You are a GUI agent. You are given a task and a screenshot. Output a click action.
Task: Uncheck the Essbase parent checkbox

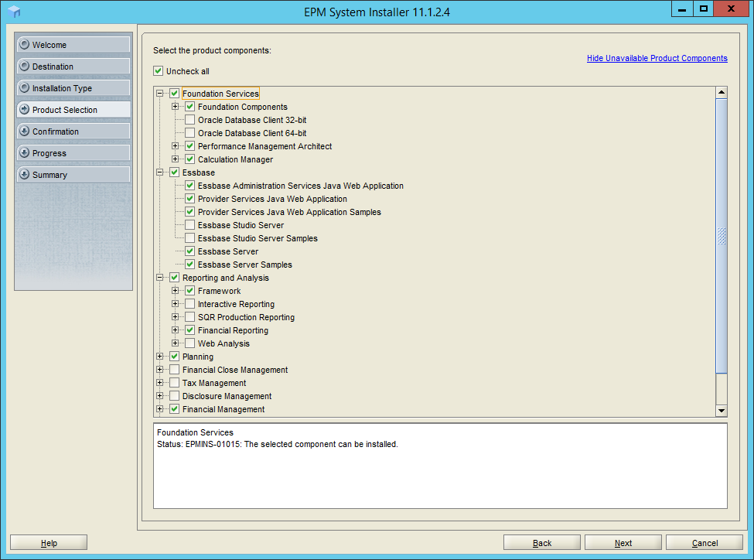click(175, 172)
